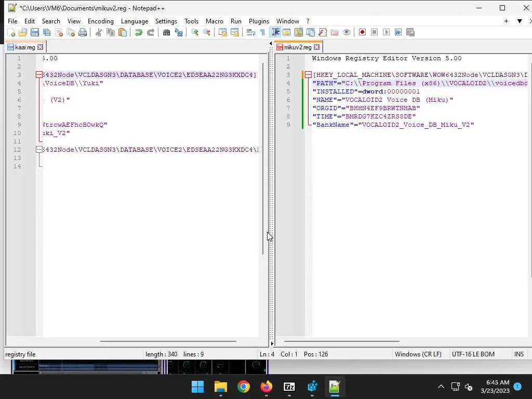Open the user defined language icon
Viewport: 532px width, 399px height.
click(286, 32)
